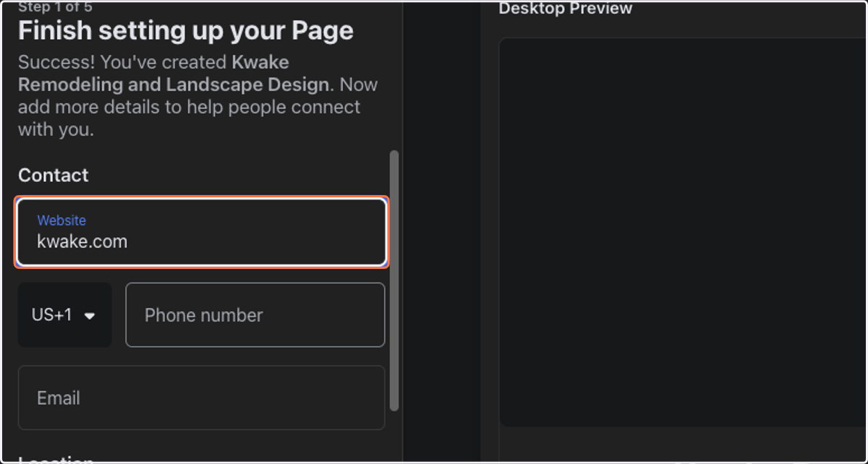
Task: Click the 'Finish setting up your Page' heading
Action: (x=186, y=31)
